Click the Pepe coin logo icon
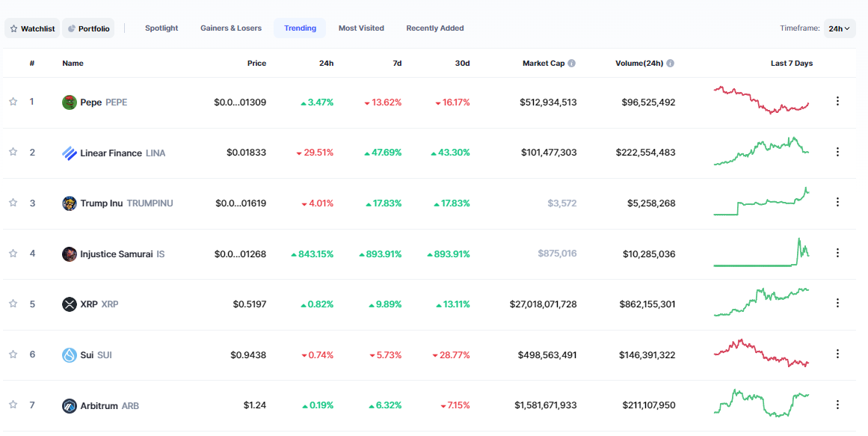This screenshot has width=868, height=436. click(x=69, y=102)
